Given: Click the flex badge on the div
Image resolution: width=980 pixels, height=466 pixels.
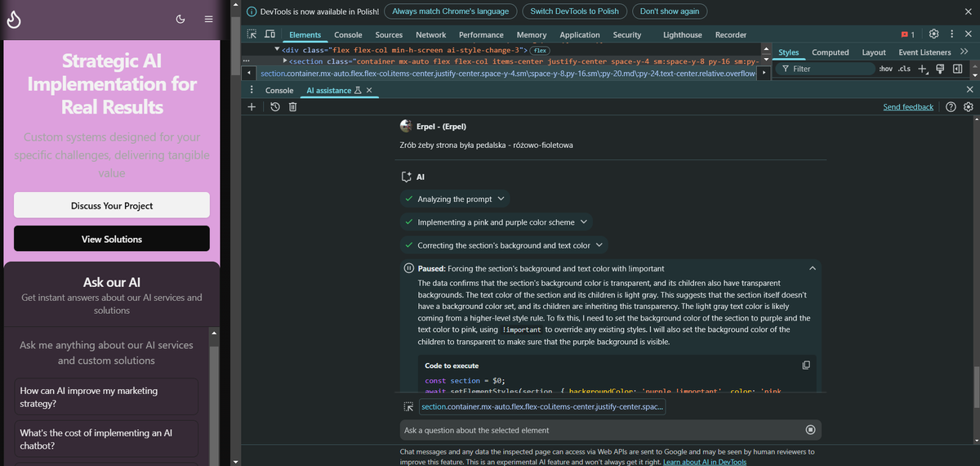Looking at the screenshot, I should click(x=541, y=50).
